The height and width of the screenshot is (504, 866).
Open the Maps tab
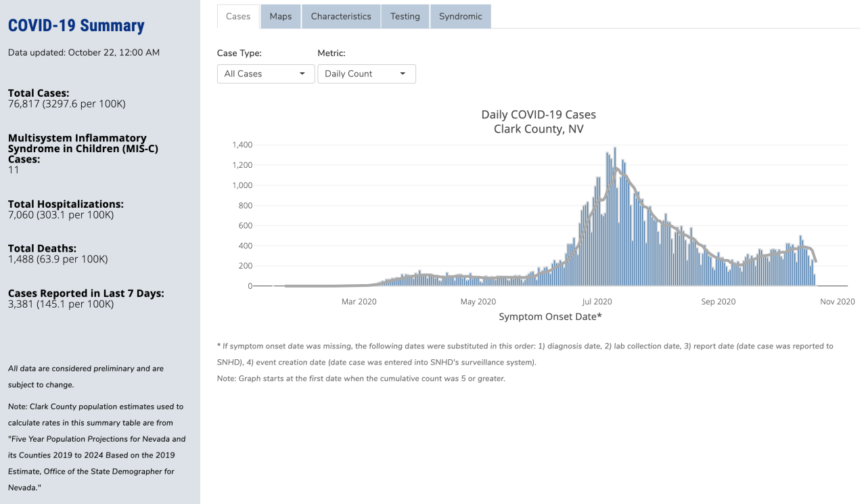click(281, 16)
